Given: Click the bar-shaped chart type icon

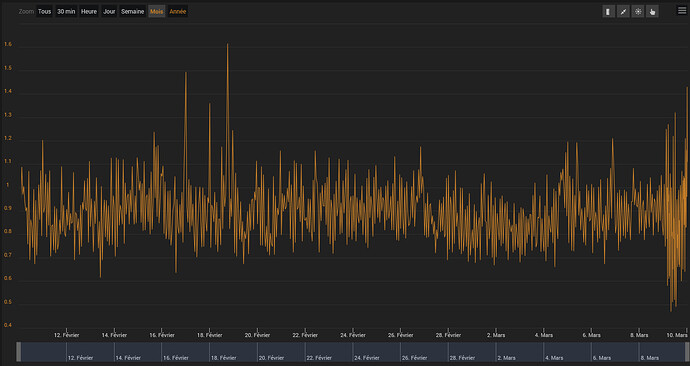Looking at the screenshot, I should click(608, 12).
